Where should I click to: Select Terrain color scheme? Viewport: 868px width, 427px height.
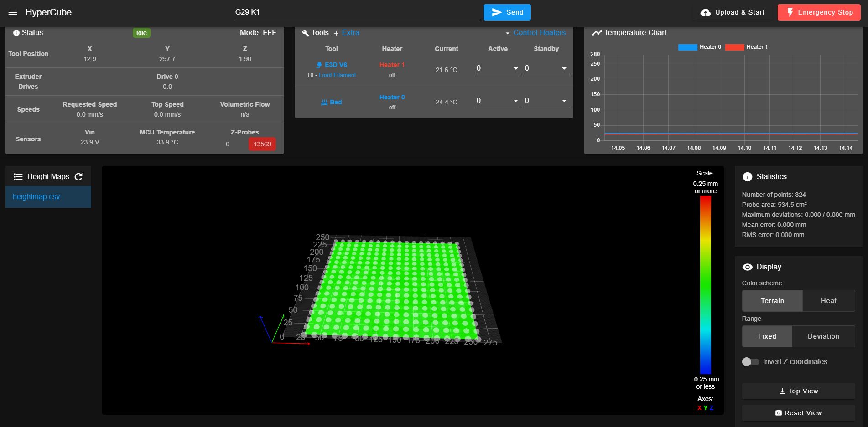[x=772, y=301]
